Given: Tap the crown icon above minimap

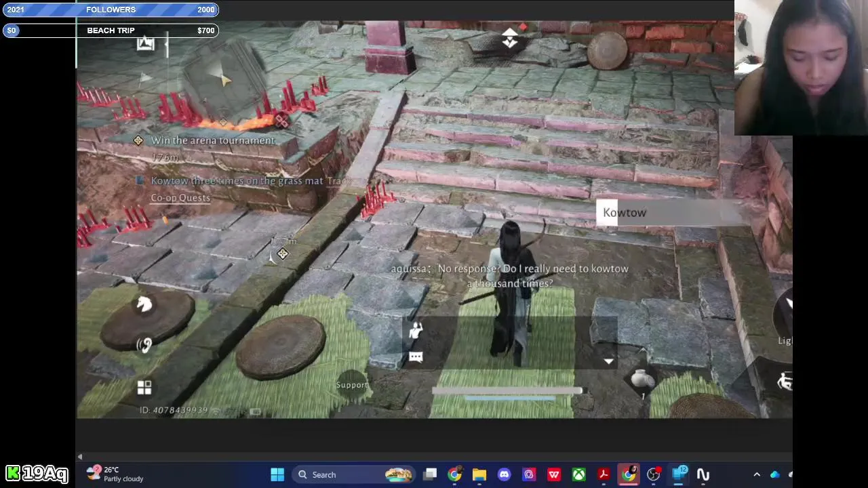Looking at the screenshot, I should 145,44.
